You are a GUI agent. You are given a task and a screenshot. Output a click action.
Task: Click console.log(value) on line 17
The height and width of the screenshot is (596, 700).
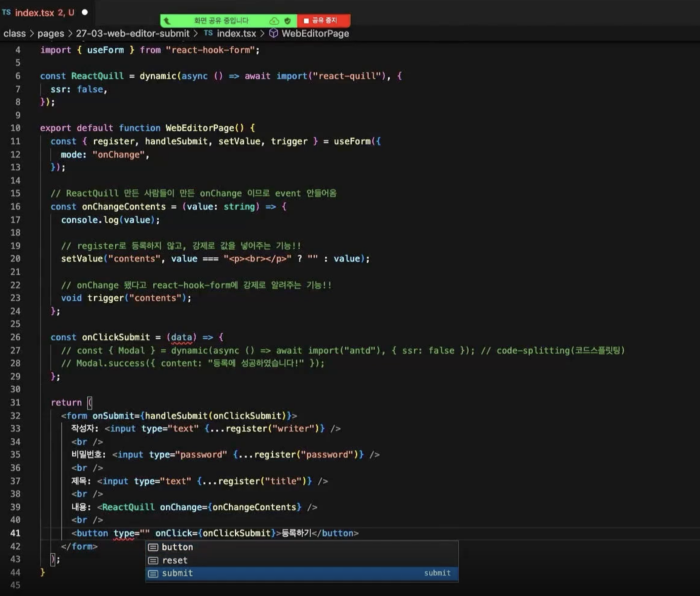tap(108, 220)
